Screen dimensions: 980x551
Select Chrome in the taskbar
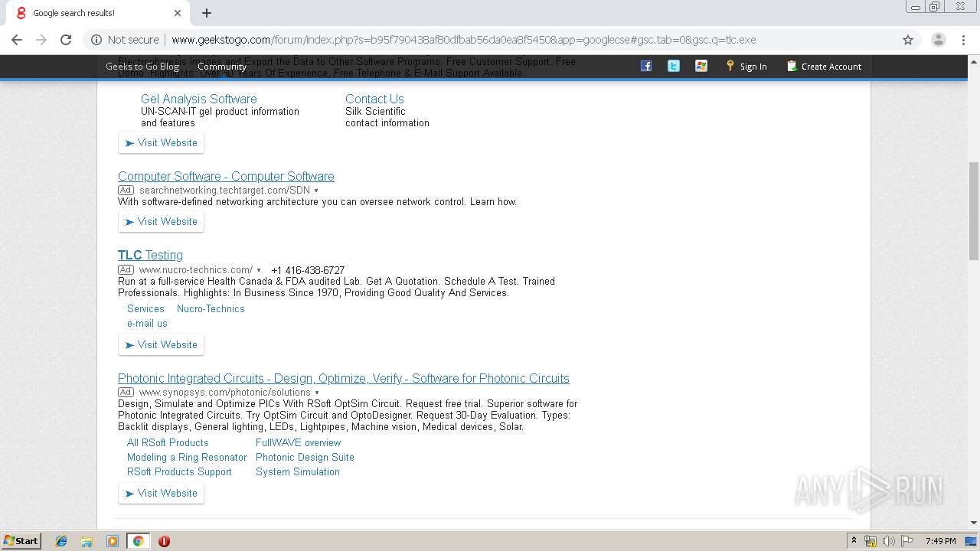[138, 541]
